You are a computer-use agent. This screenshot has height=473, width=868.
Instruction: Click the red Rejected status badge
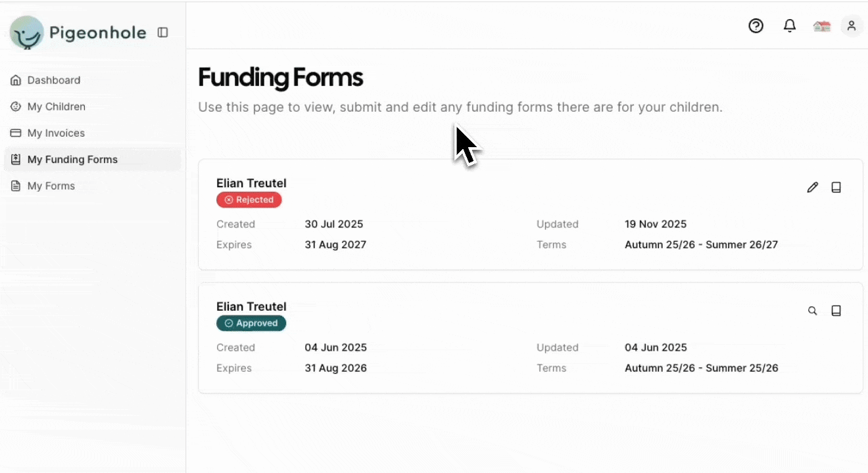(x=249, y=200)
